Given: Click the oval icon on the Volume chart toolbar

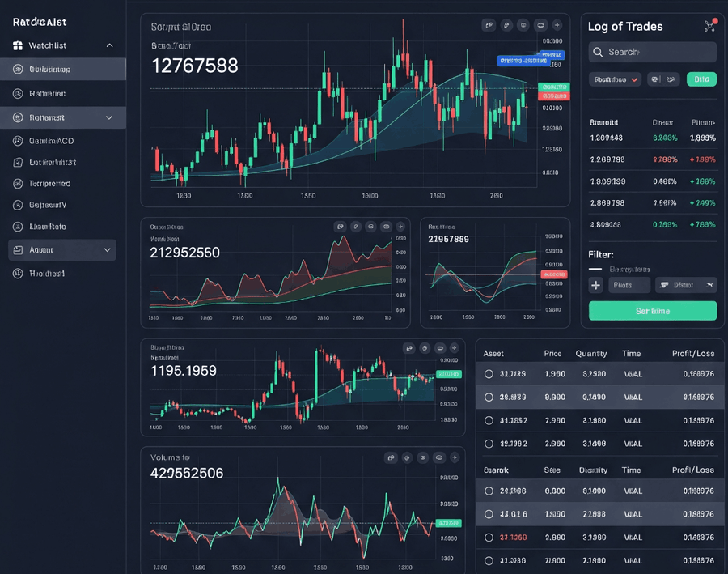Looking at the screenshot, I should 438,457.
